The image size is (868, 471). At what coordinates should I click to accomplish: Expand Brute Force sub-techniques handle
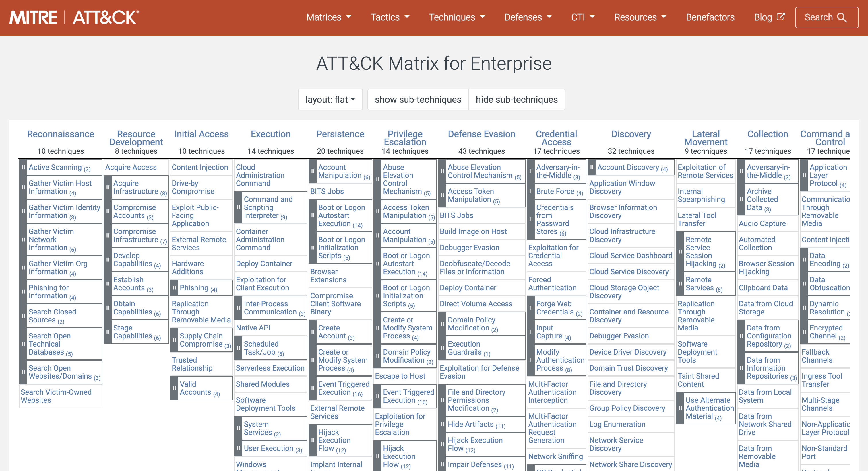coord(531,191)
